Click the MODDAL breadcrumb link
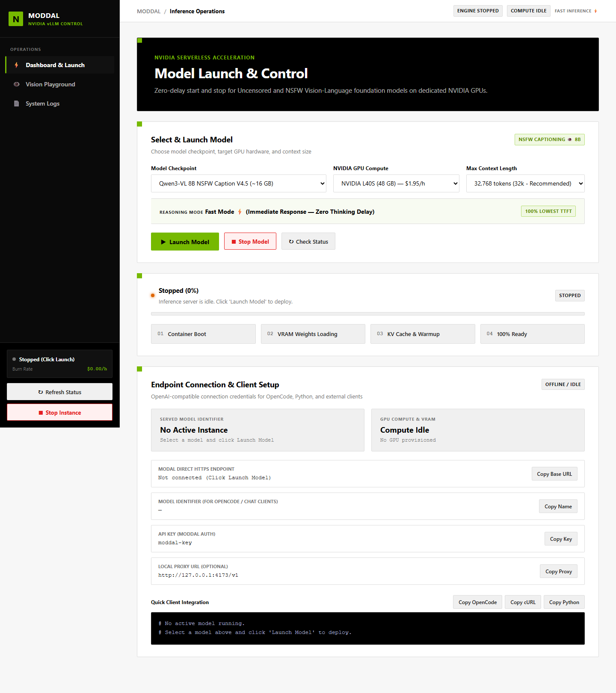616x693 pixels. pos(148,11)
